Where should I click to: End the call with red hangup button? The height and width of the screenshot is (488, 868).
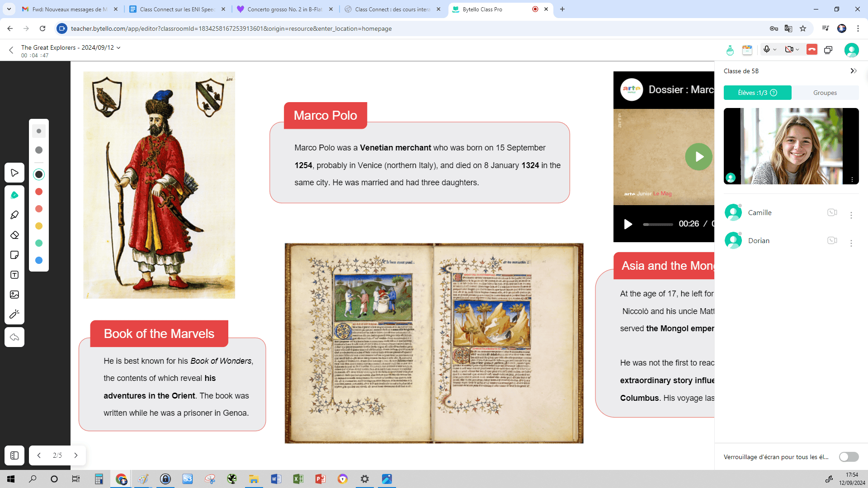[x=812, y=49]
